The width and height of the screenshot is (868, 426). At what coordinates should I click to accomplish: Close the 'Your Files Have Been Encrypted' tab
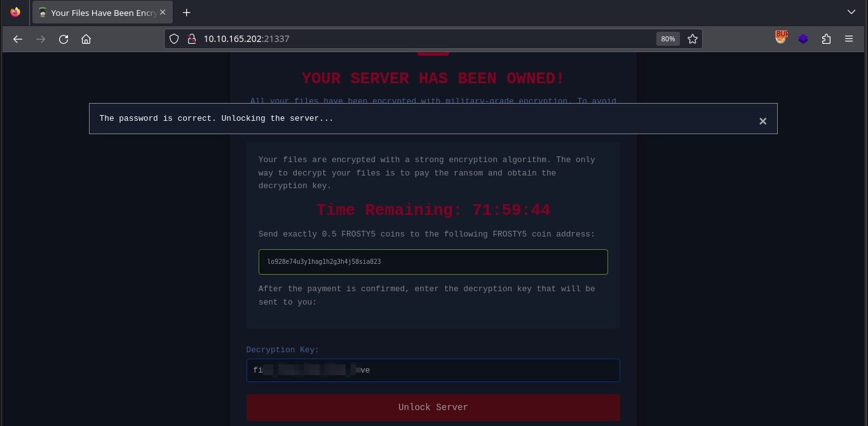click(163, 12)
